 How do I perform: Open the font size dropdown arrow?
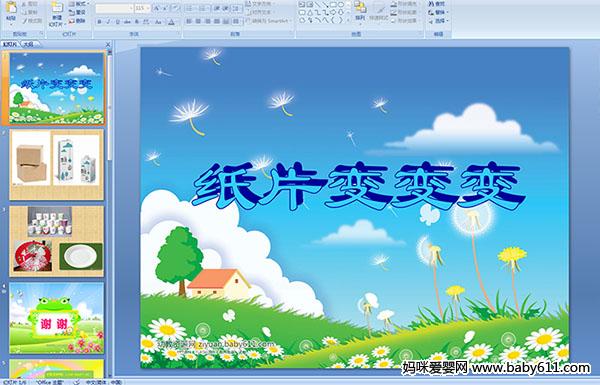(148, 8)
